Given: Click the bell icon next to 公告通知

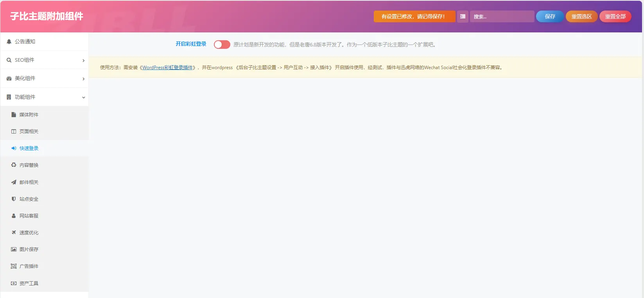Looking at the screenshot, I should click(x=9, y=41).
